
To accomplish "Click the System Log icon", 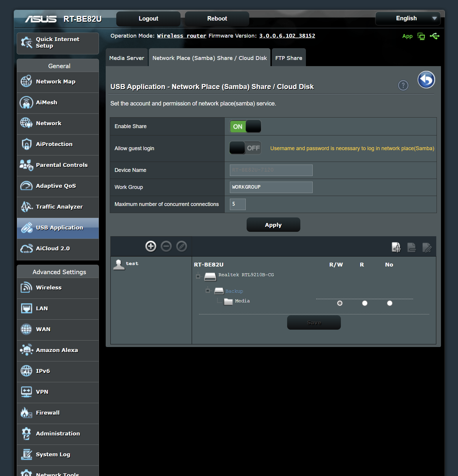I will (26, 454).
